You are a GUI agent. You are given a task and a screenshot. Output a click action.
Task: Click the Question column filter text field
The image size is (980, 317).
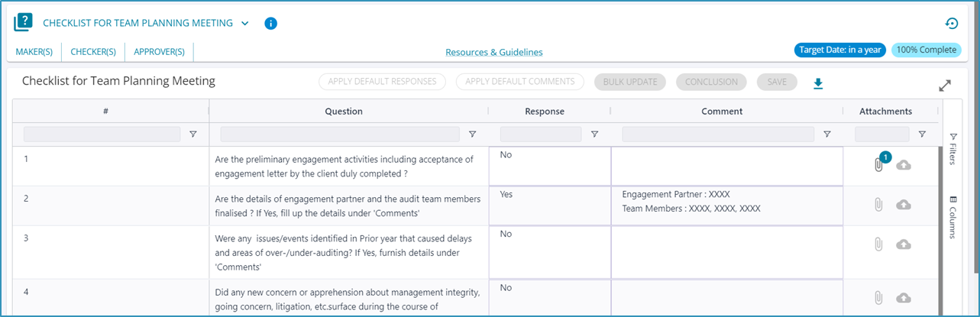tap(340, 134)
